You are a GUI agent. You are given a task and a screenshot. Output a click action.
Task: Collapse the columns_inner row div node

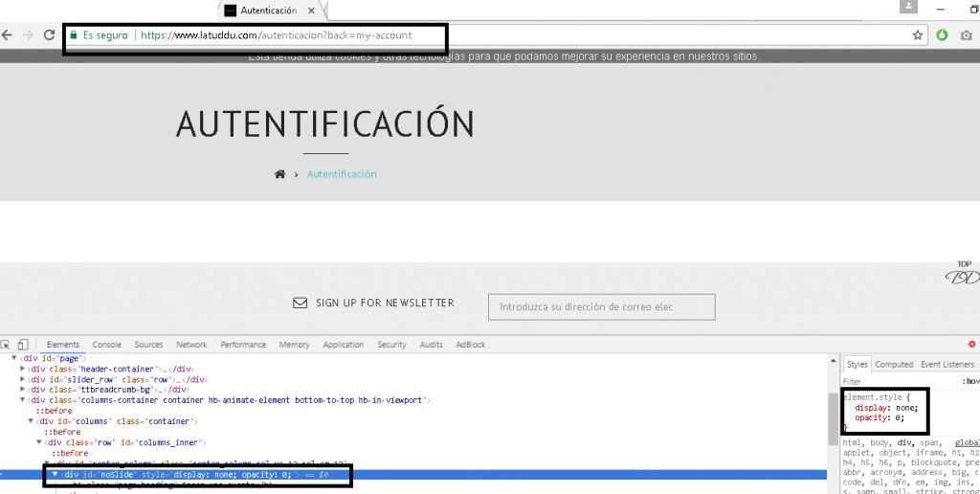[38, 442]
